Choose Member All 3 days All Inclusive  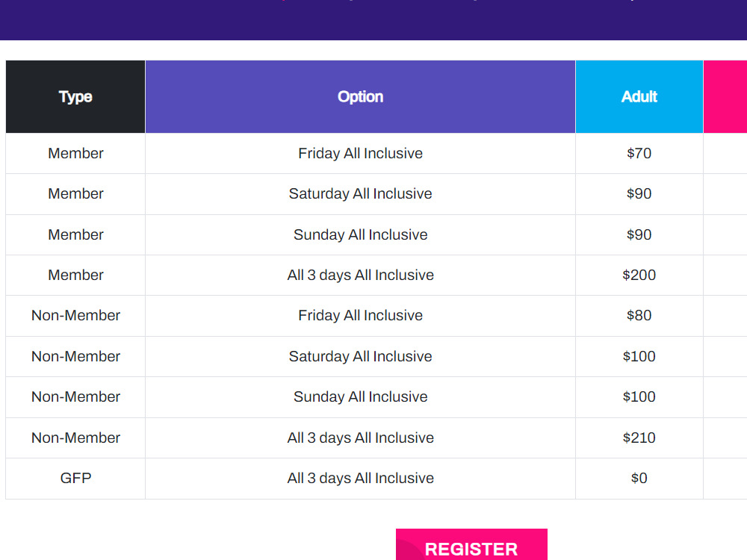360,276
